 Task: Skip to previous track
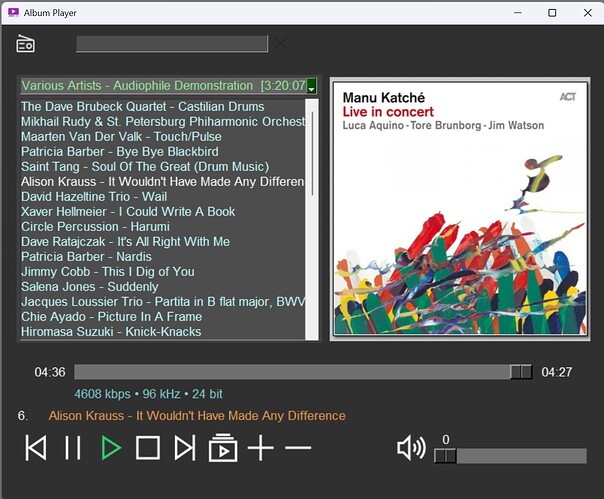(x=36, y=448)
